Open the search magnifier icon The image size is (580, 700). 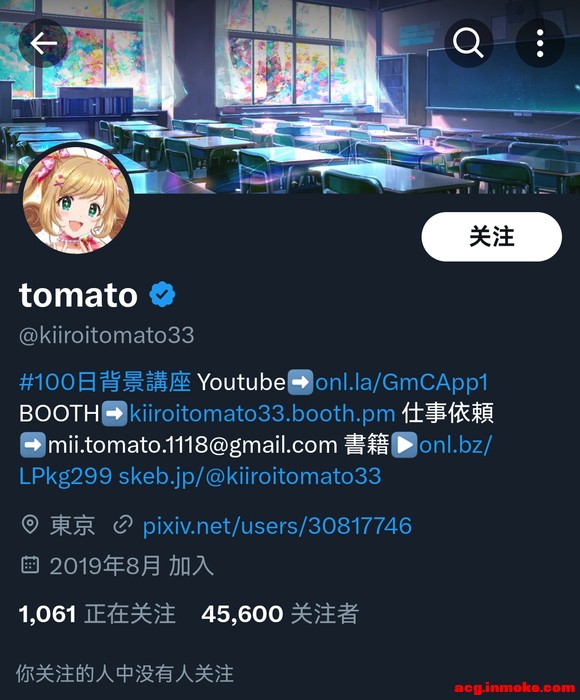click(x=468, y=43)
